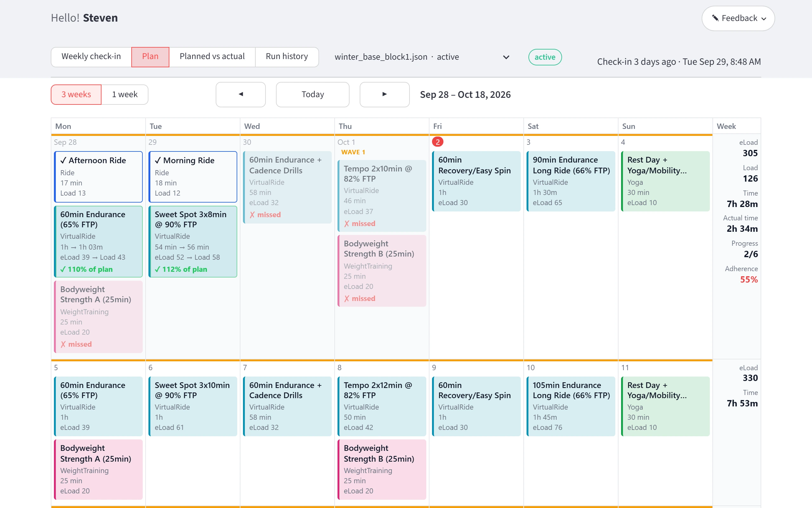Open completed Afternoon Ride activity

tap(98, 177)
